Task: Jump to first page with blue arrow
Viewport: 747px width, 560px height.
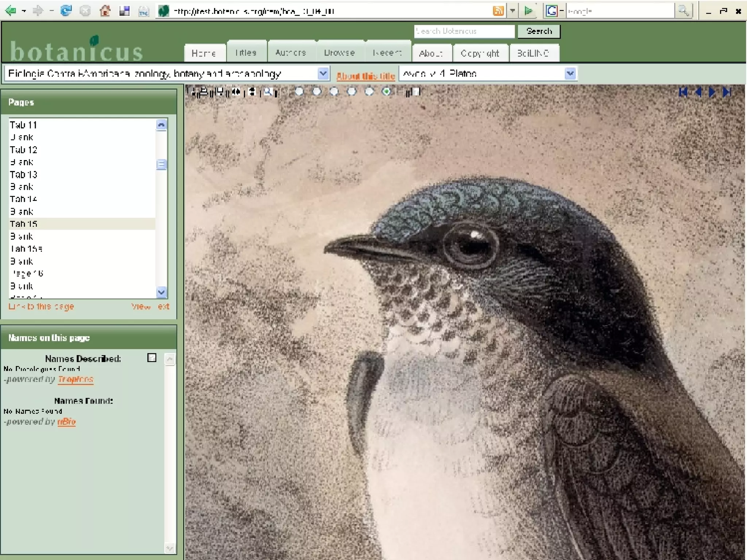Action: point(683,92)
